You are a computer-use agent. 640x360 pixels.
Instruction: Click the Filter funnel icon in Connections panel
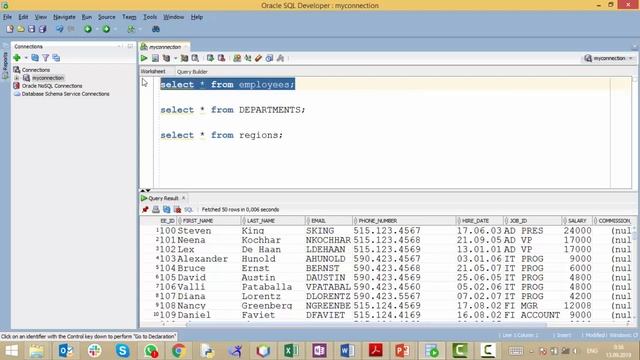pyautogui.click(x=46, y=58)
